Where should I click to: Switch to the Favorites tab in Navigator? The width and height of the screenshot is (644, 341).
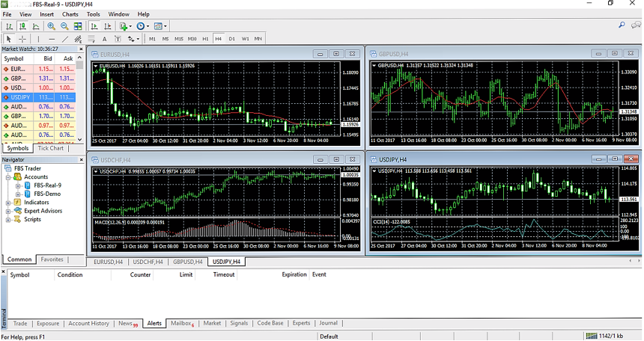[52, 259]
